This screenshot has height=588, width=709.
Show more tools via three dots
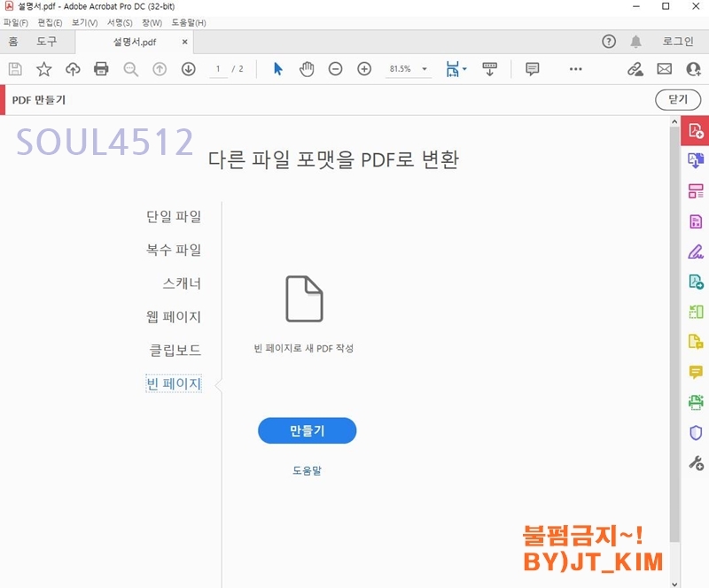pyautogui.click(x=575, y=69)
